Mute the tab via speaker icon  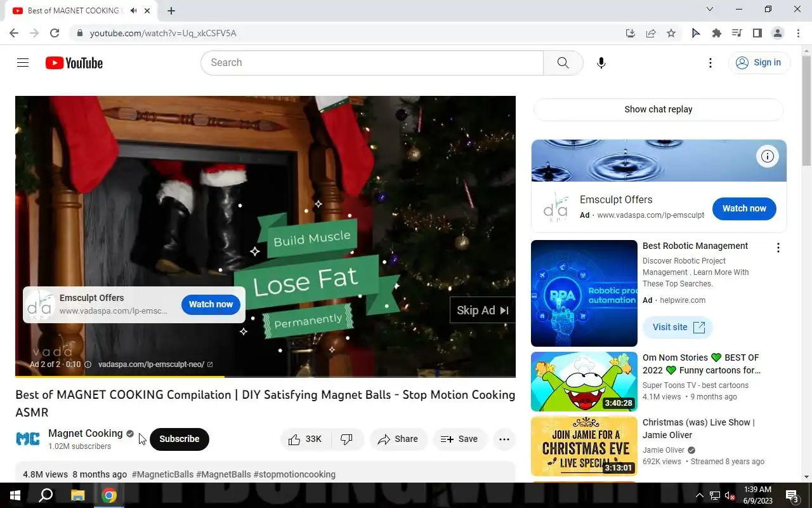134,11
